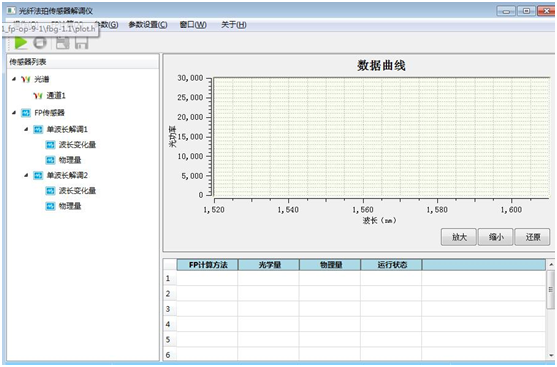Click the 放大 zoom-in button
This screenshot has width=557, height=367.
[459, 237]
